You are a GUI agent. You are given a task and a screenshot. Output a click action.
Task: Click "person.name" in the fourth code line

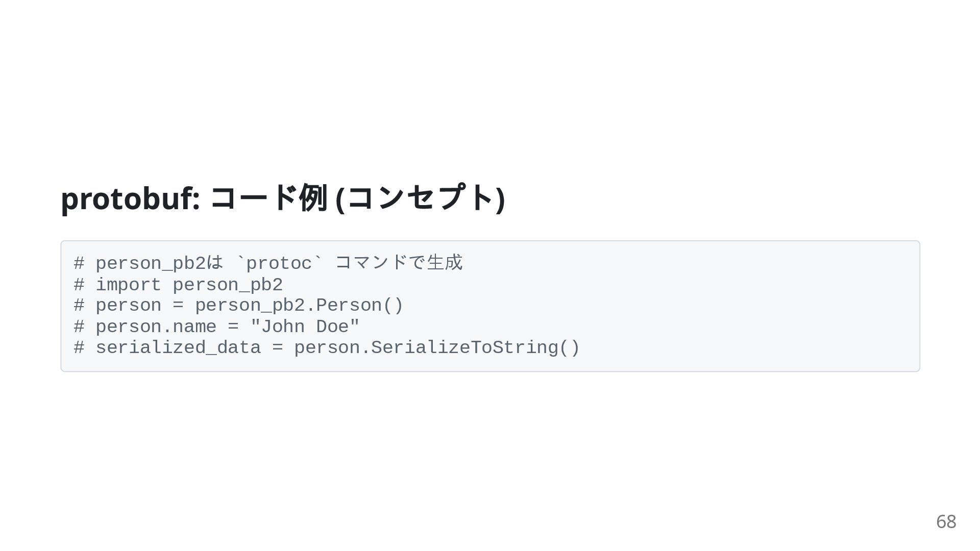[156, 327]
